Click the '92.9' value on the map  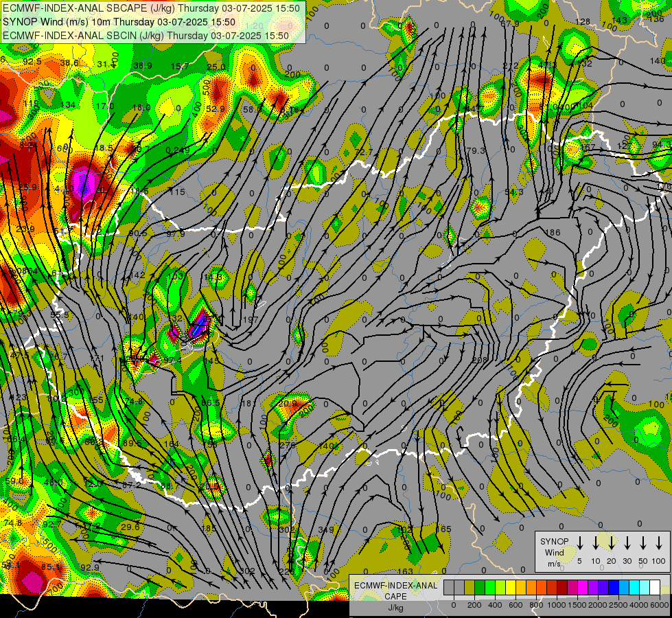pyautogui.click(x=90, y=567)
